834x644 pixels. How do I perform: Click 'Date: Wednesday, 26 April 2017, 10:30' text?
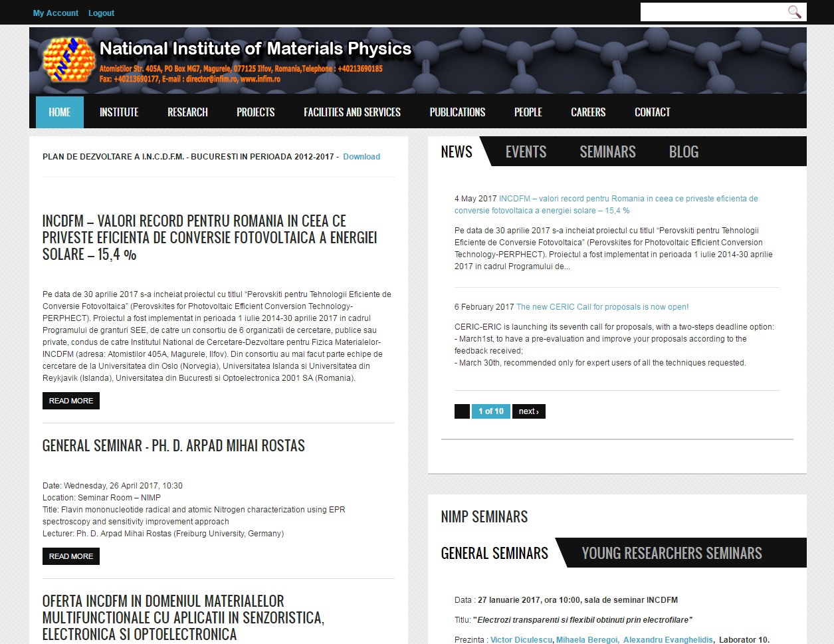click(x=112, y=486)
